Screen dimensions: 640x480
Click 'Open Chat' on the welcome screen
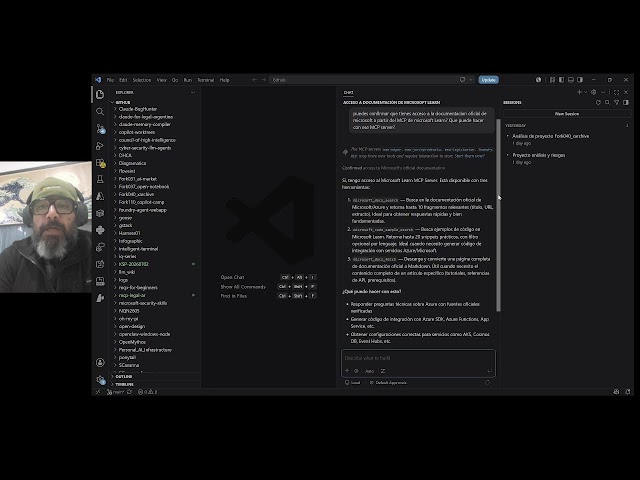(x=232, y=277)
